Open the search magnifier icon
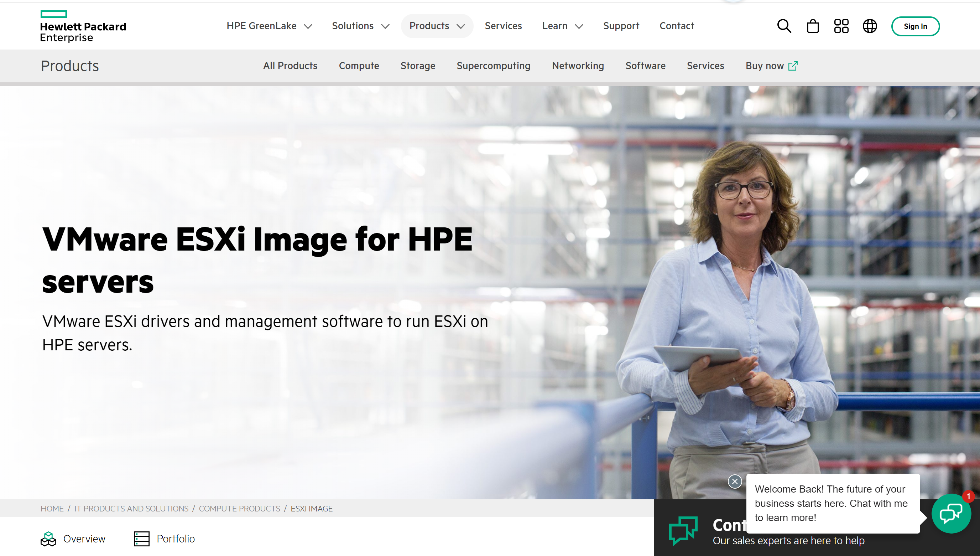The height and width of the screenshot is (556, 980). click(x=784, y=26)
